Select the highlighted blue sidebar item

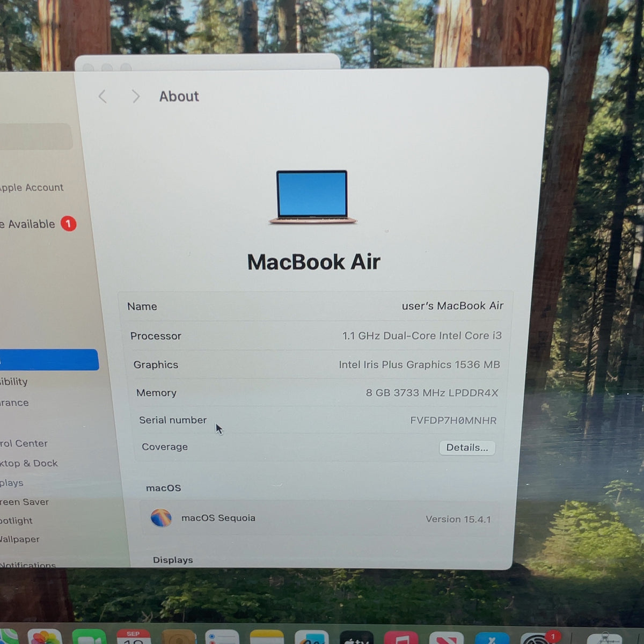49,360
